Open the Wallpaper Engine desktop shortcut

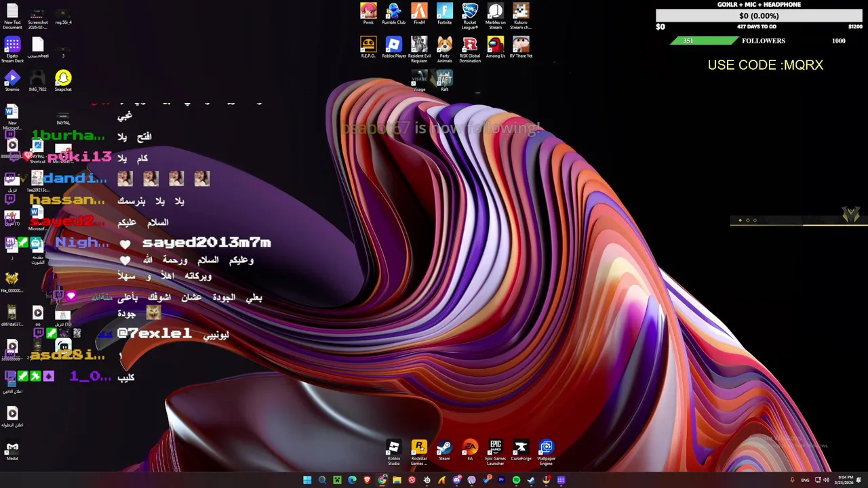pos(546,453)
